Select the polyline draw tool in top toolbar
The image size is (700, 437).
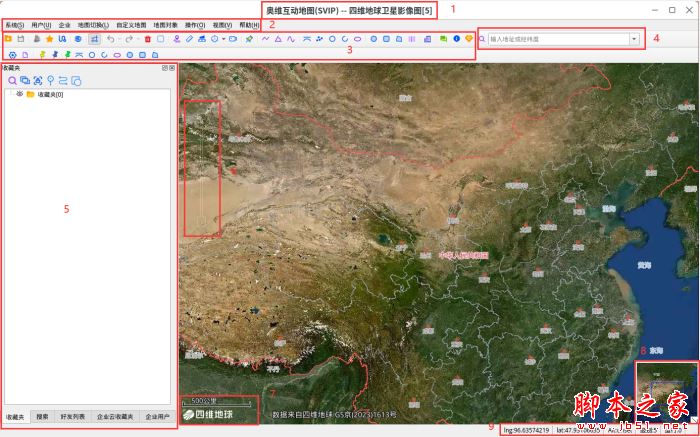pyautogui.click(x=266, y=39)
